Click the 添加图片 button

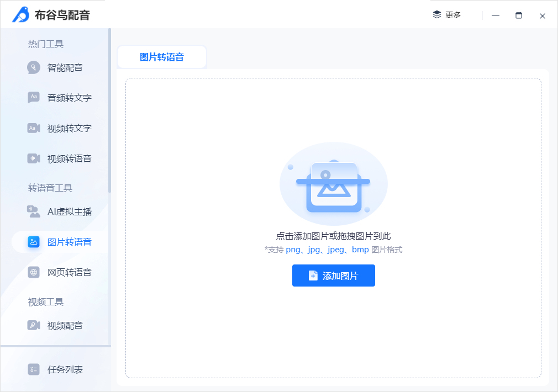point(333,276)
